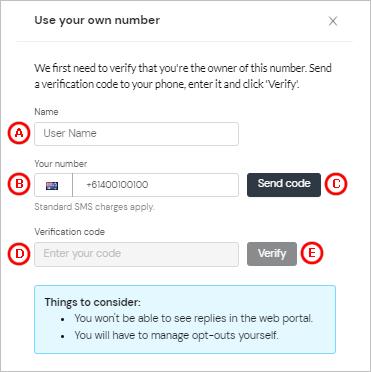Screen dimensions: 371x372
Task: Click the red circled E marker
Action: [x=312, y=254]
